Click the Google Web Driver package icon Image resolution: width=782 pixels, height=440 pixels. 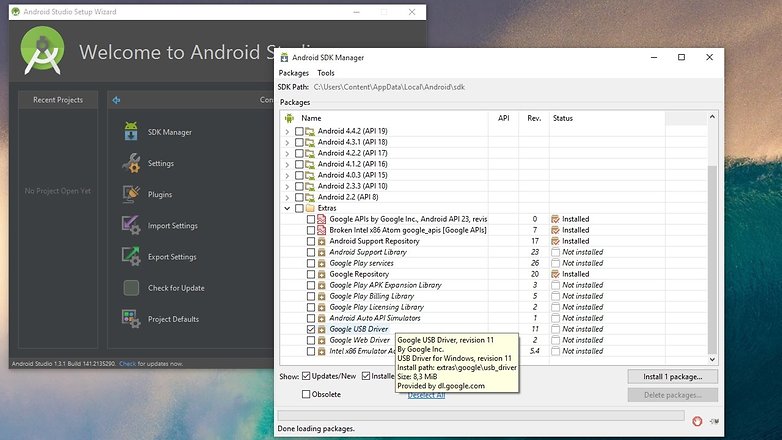[322, 340]
